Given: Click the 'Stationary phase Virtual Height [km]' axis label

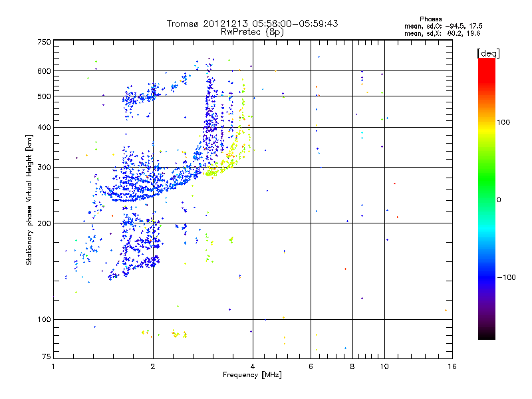Looking at the screenshot, I should coord(29,199).
